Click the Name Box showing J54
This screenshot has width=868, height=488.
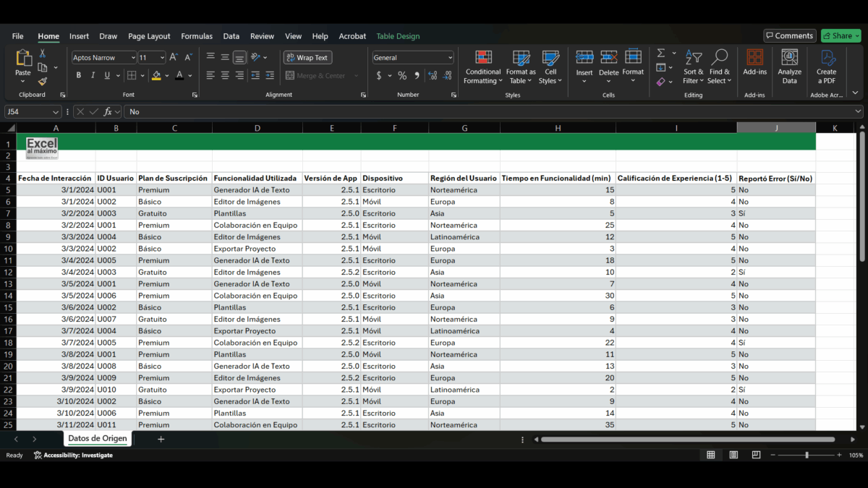[27, 112]
